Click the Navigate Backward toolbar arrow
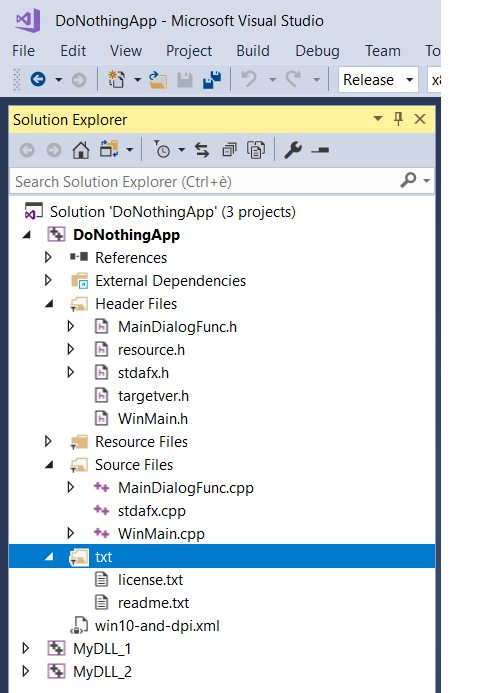 click(x=38, y=80)
